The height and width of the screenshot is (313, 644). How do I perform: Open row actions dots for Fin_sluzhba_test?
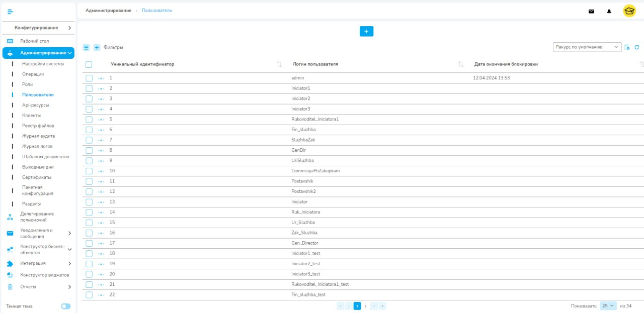(x=101, y=295)
